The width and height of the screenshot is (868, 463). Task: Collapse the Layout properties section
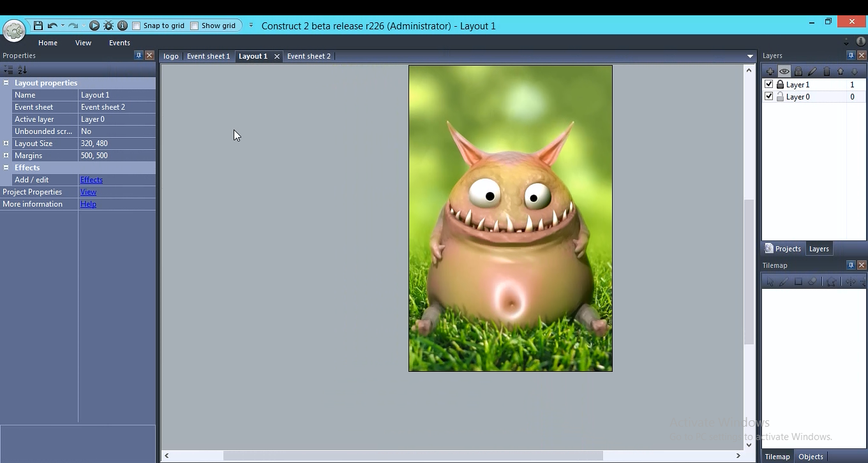pos(6,83)
